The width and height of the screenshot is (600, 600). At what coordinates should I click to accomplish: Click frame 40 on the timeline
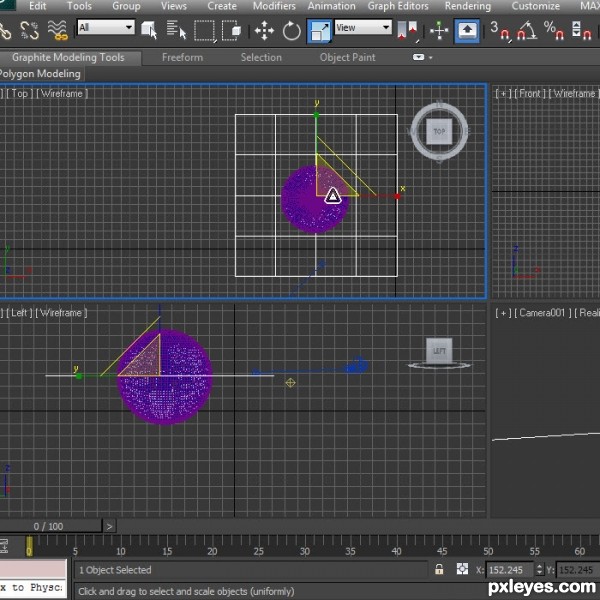pyautogui.click(x=396, y=551)
